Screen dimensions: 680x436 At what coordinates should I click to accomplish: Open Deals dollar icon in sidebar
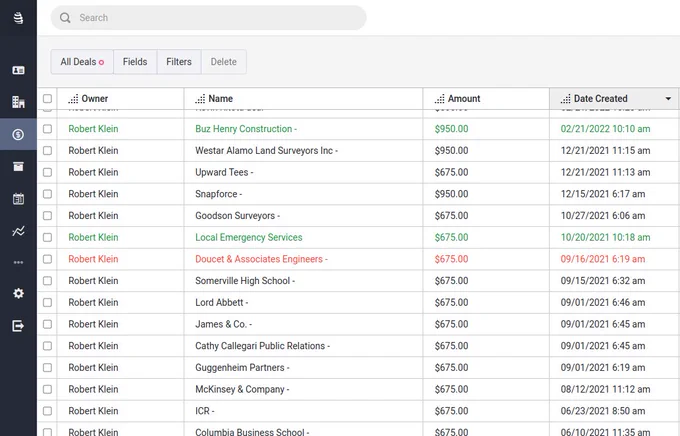(18, 134)
